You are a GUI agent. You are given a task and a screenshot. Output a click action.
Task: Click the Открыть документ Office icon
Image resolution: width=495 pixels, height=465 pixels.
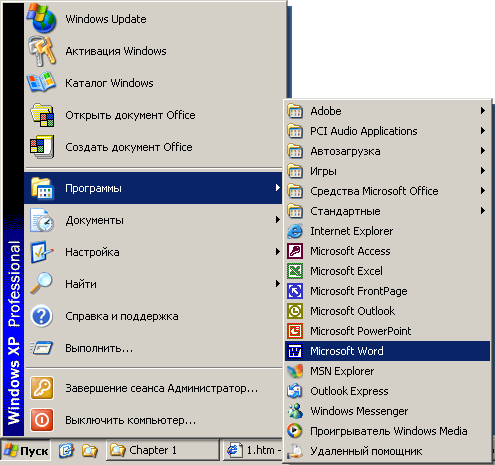coord(42,115)
